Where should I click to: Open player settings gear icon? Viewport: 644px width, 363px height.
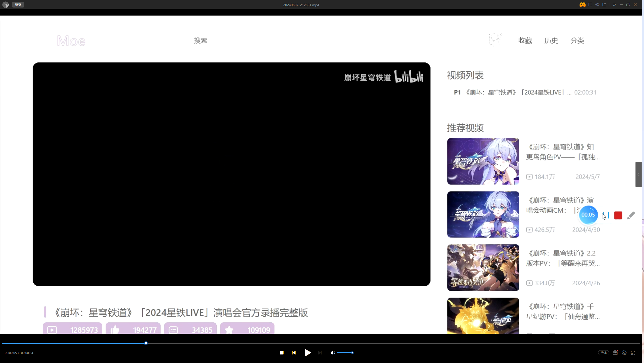pyautogui.click(x=624, y=353)
